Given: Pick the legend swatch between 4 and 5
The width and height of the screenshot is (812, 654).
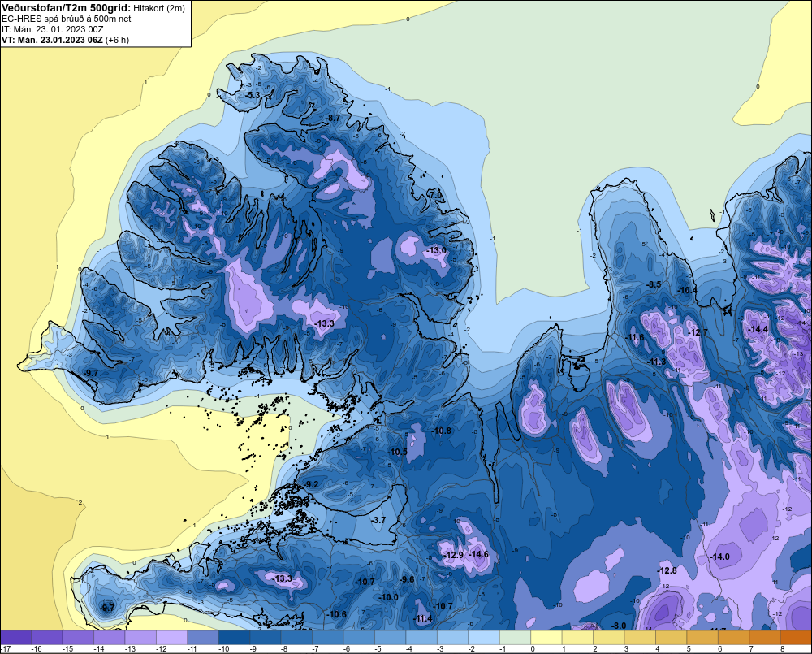Looking at the screenshot, I should click(672, 638).
